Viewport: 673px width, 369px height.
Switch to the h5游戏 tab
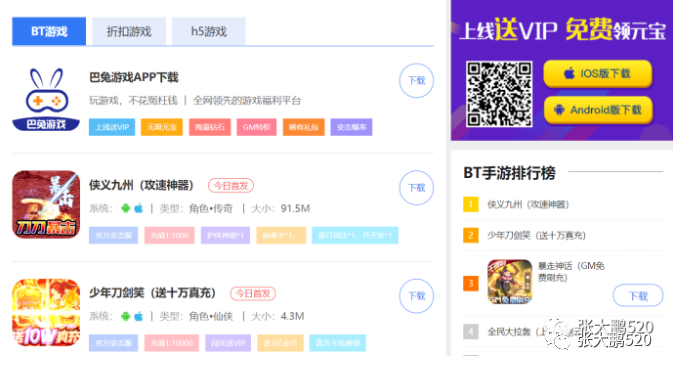[x=209, y=31]
